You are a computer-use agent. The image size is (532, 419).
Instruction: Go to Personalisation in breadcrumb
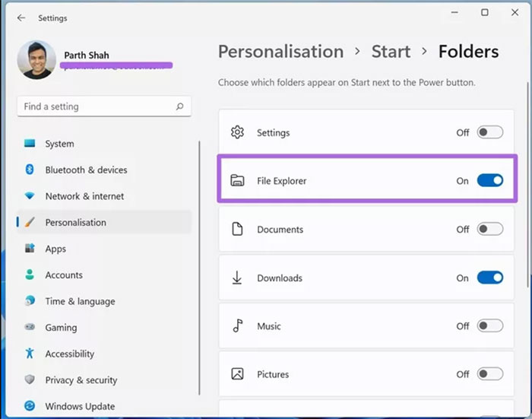pyautogui.click(x=280, y=52)
